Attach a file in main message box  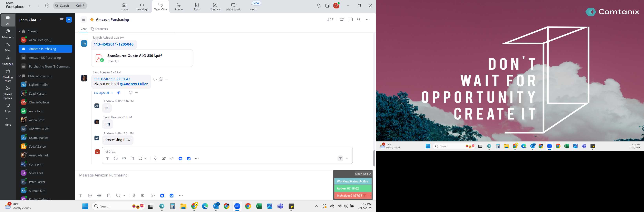coord(109,196)
